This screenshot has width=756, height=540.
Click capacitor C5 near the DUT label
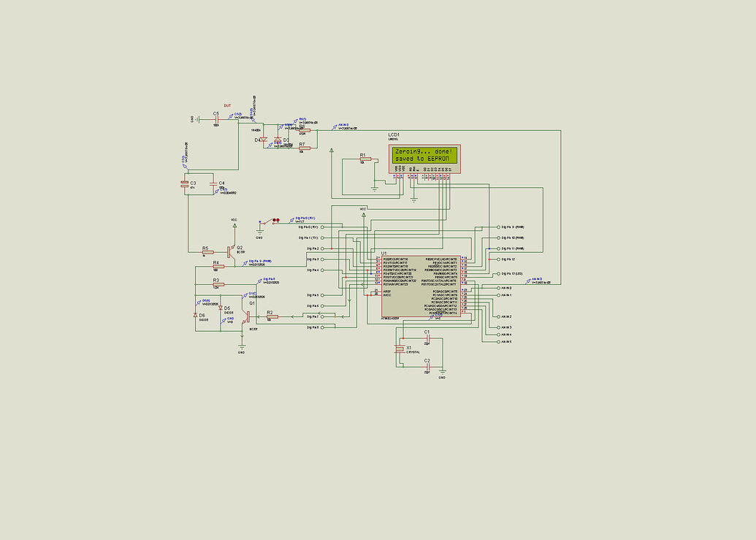click(216, 118)
